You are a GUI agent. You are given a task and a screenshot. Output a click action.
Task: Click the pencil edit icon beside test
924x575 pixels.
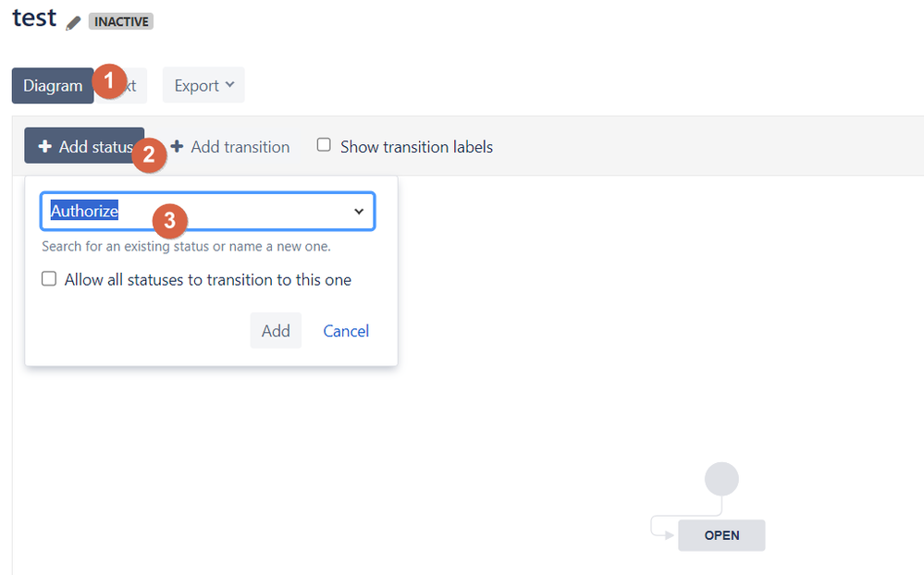pyautogui.click(x=73, y=23)
